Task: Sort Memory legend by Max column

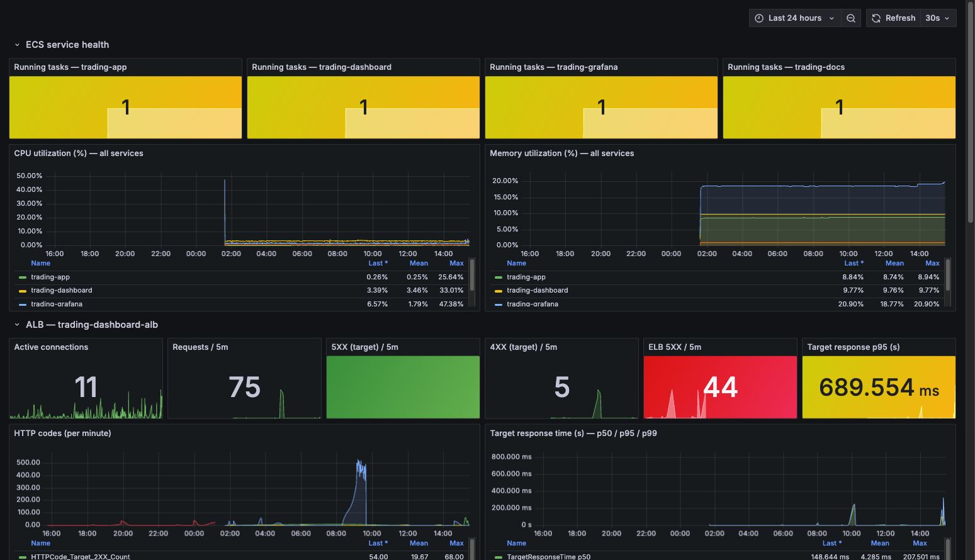Action: pos(932,264)
